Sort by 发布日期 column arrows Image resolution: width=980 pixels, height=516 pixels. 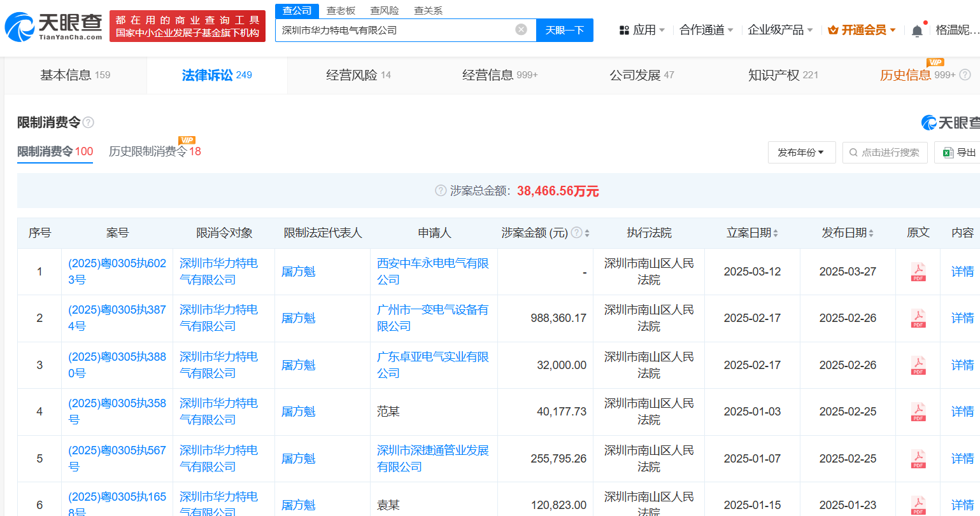[871, 234]
